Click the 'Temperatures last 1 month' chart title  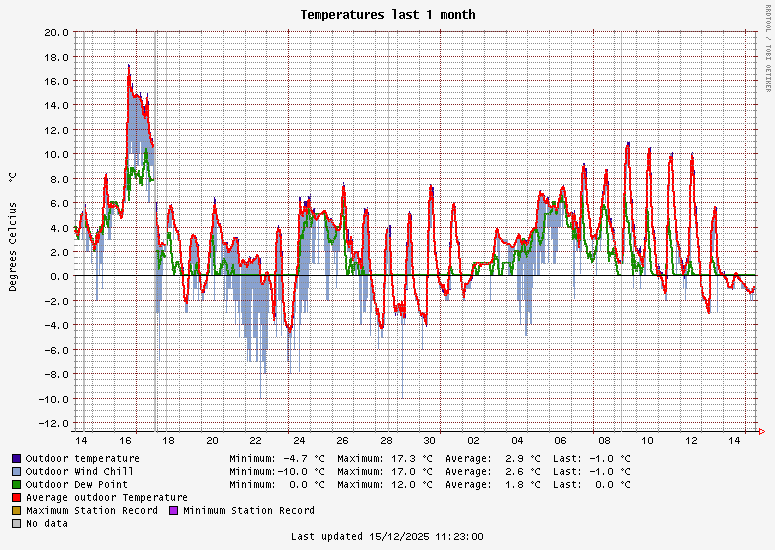pos(388,15)
